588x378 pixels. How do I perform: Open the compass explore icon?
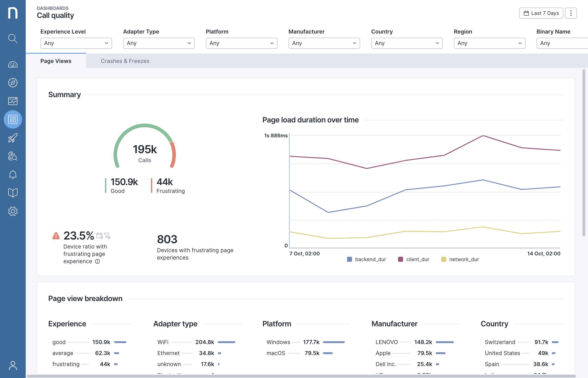coord(13,83)
